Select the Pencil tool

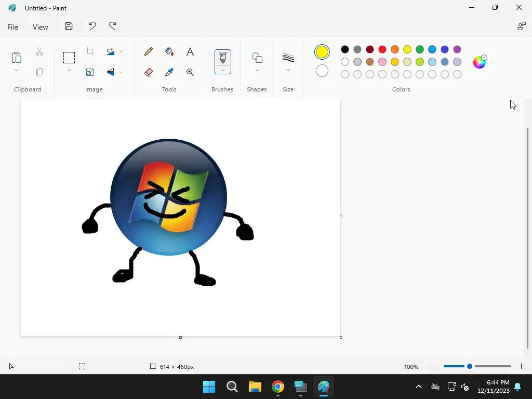[x=148, y=51]
